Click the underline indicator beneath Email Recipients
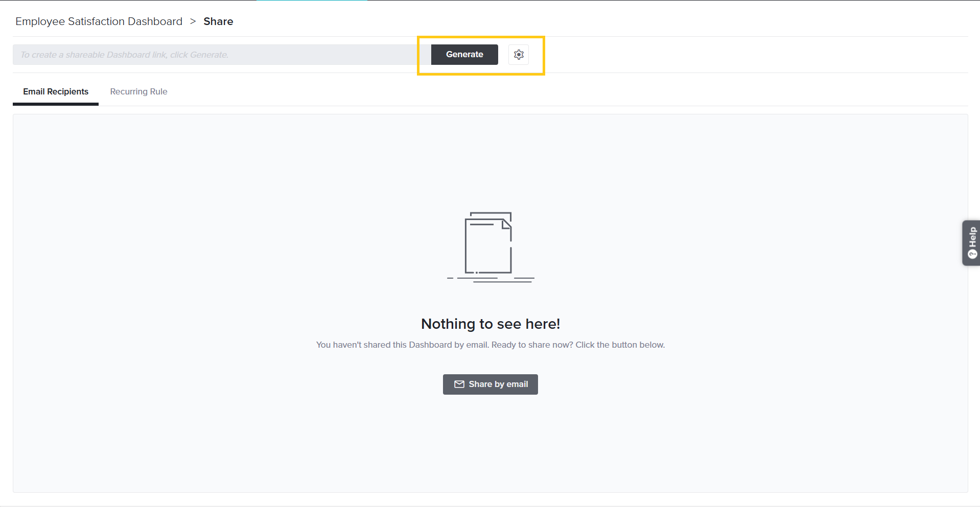The width and height of the screenshot is (980, 507). pyautogui.click(x=56, y=104)
